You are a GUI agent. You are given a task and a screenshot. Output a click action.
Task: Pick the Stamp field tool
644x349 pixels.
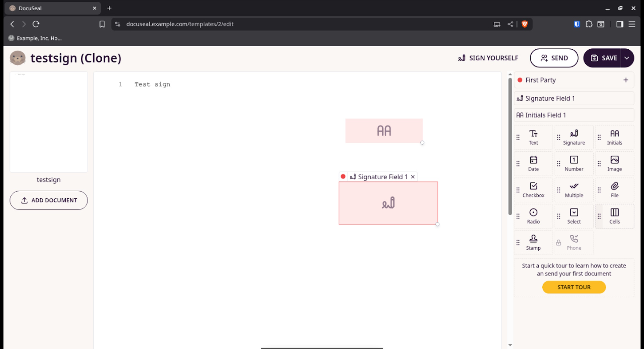click(533, 242)
